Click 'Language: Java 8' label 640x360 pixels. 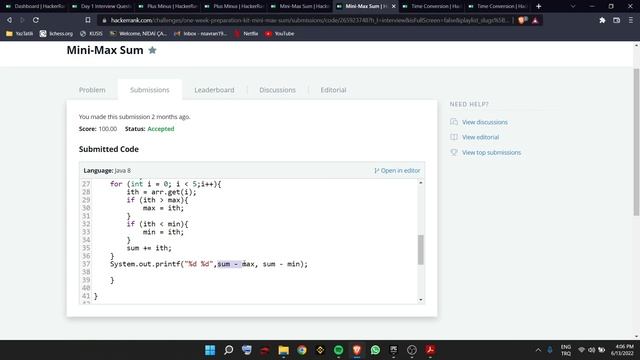(x=107, y=171)
